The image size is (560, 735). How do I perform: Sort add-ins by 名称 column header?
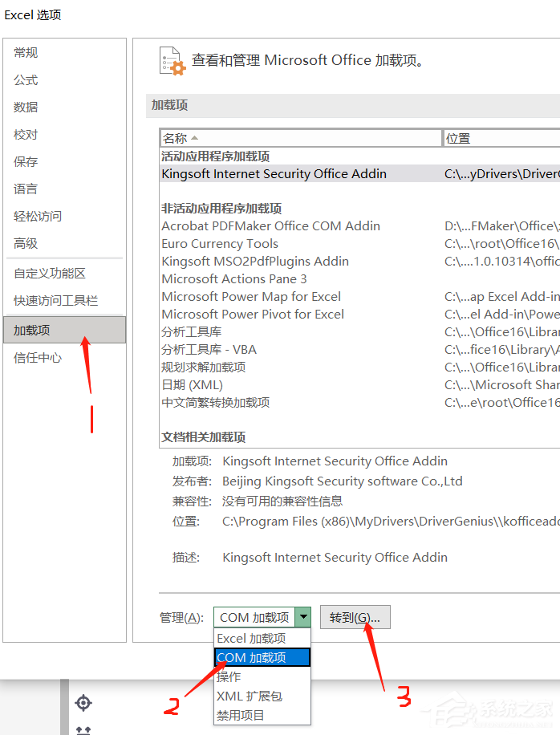[x=300, y=138]
